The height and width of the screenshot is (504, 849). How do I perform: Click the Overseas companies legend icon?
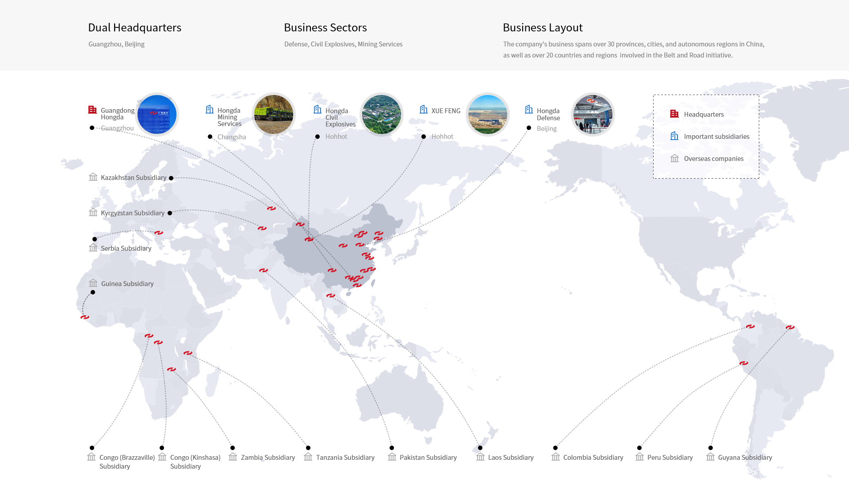674,158
